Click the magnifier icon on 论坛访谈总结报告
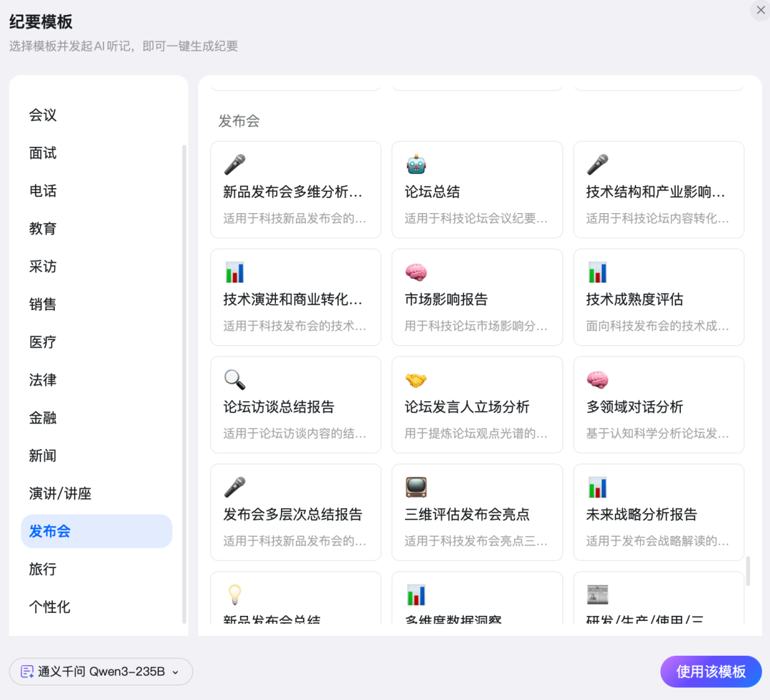 coord(235,379)
